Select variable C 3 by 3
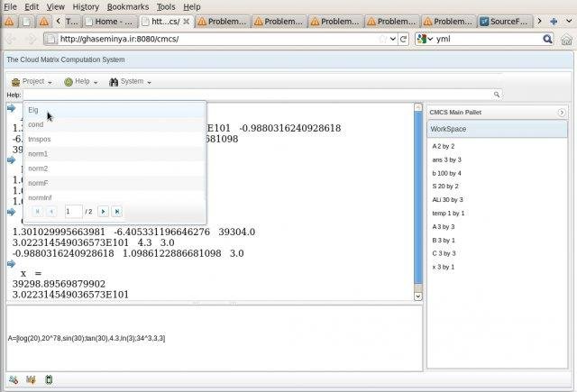Image resolution: width=577 pixels, height=392 pixels. click(444, 253)
